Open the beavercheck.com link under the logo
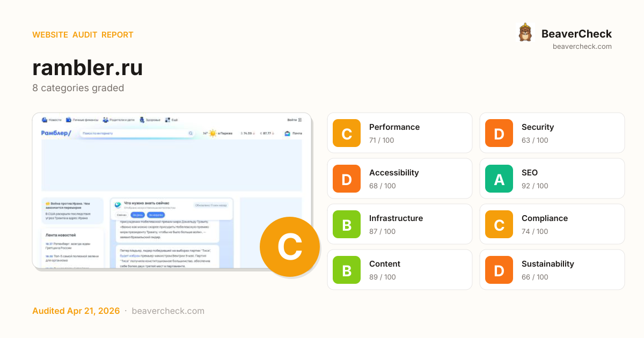The image size is (644, 338). pos(582,47)
